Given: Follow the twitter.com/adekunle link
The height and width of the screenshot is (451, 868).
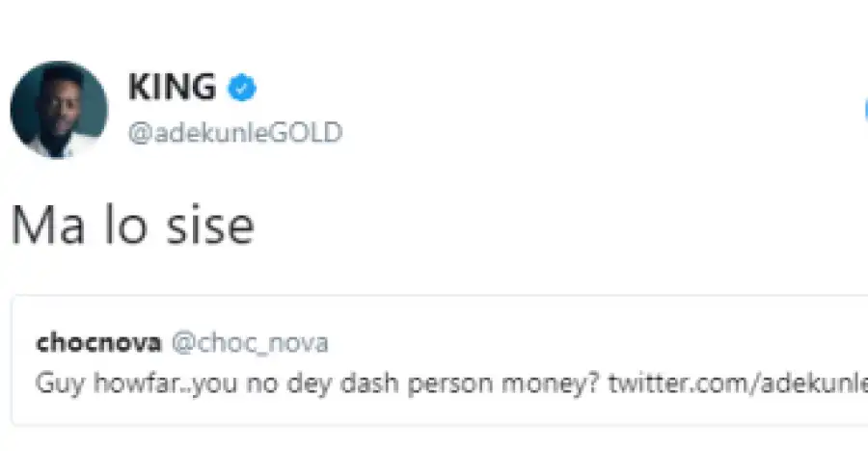Looking at the screenshot, I should 738,383.
